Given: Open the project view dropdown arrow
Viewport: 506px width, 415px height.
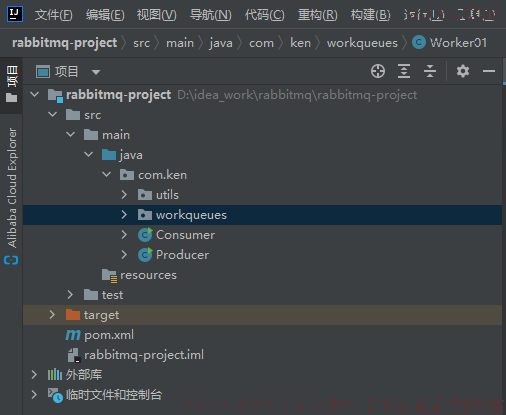Looking at the screenshot, I should [x=96, y=72].
